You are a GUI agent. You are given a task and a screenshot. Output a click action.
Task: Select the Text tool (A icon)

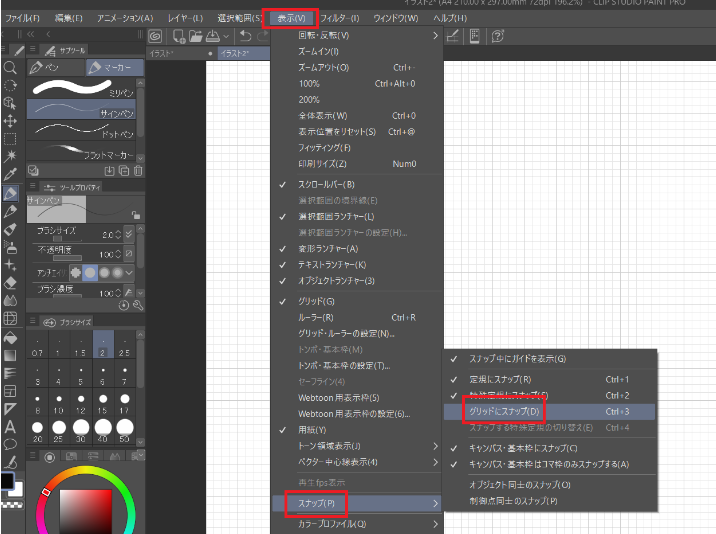pyautogui.click(x=10, y=427)
